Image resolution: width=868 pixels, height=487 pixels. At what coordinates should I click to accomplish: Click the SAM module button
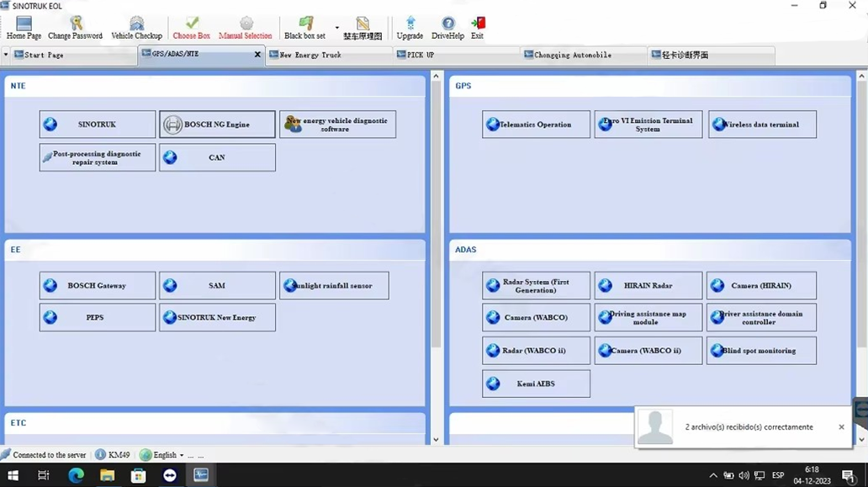[217, 286]
